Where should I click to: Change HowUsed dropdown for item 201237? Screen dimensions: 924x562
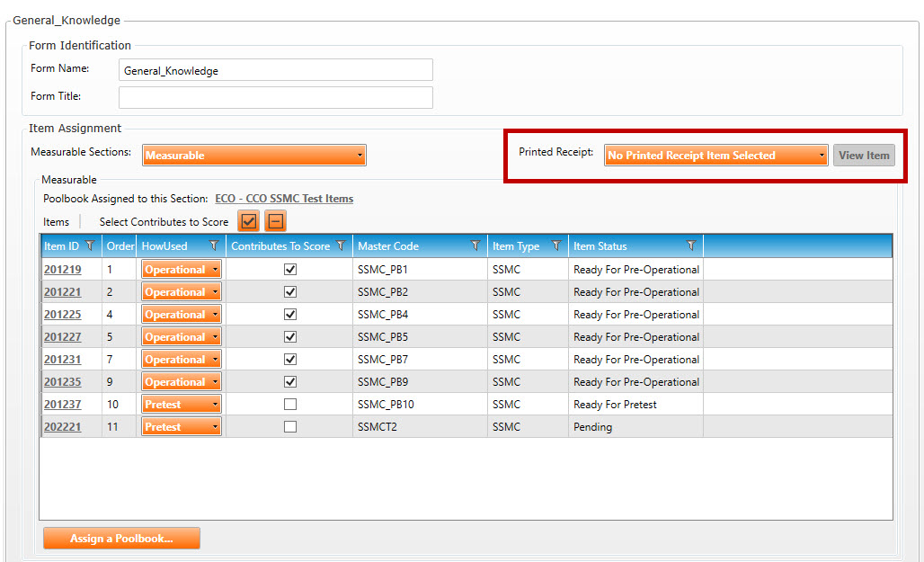pos(181,405)
